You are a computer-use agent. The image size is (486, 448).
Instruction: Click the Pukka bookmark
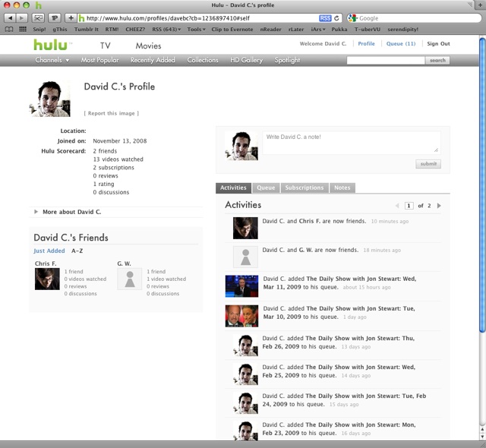[x=339, y=30]
